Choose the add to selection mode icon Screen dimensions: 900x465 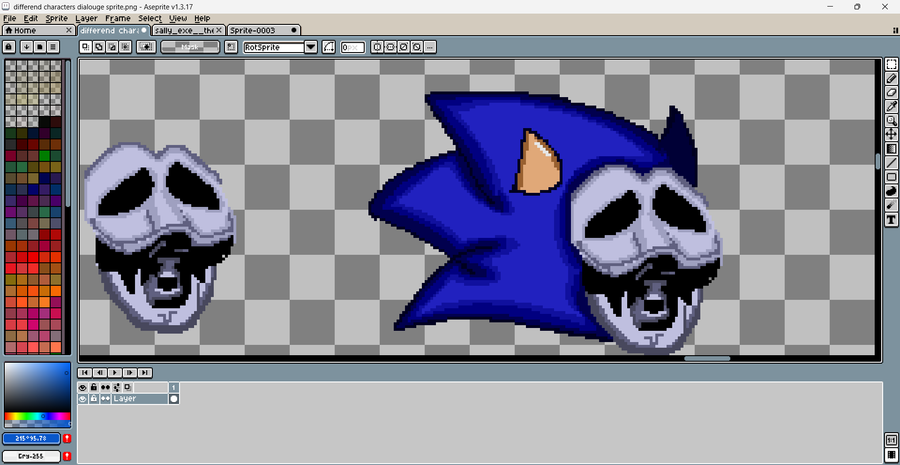pyautogui.click(x=99, y=47)
